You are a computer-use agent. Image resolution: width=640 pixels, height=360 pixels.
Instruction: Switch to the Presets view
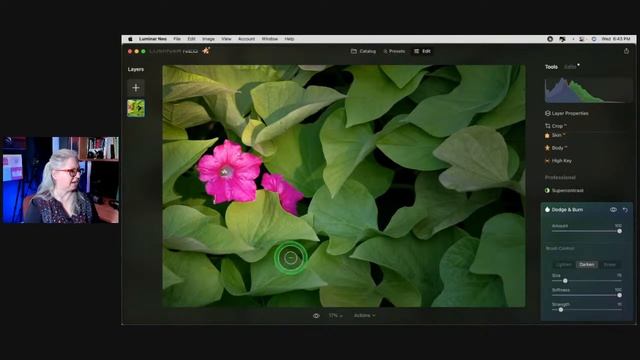click(x=394, y=51)
